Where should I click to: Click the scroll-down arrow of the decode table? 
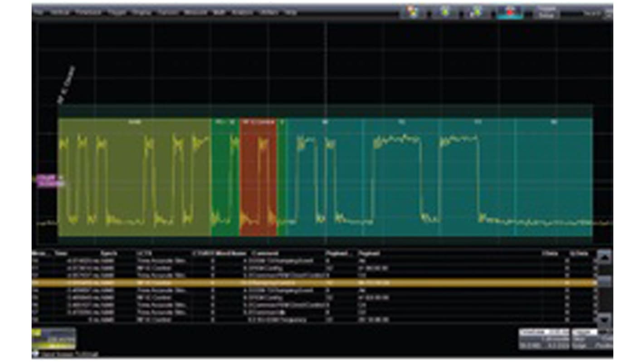[605, 321]
